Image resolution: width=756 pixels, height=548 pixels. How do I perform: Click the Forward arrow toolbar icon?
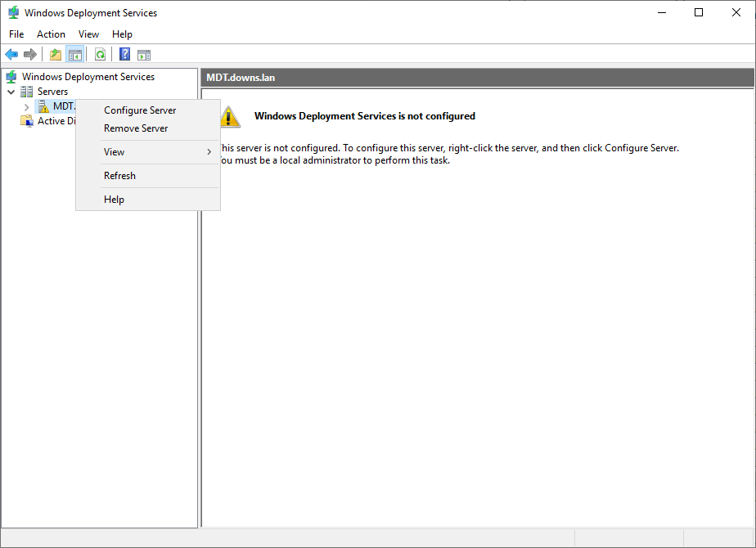[x=30, y=55]
